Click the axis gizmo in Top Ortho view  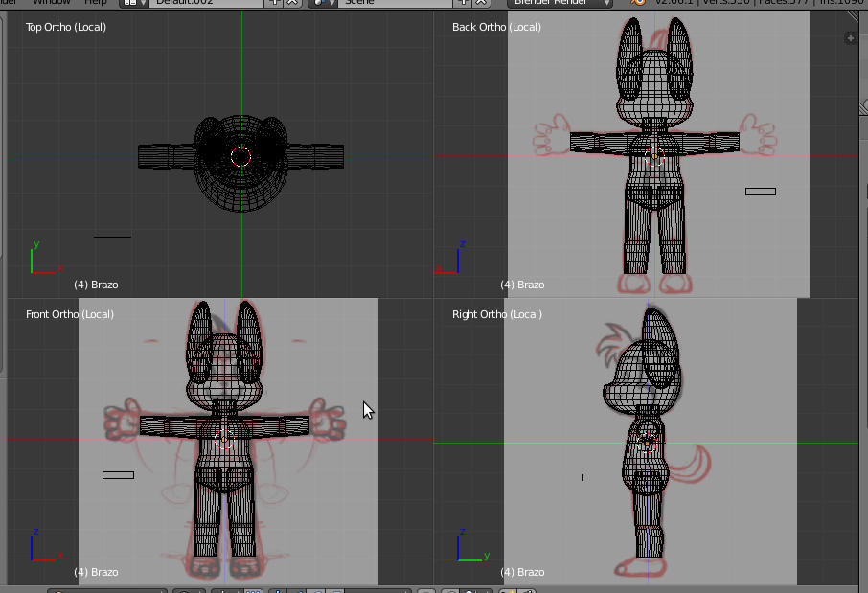pos(46,259)
